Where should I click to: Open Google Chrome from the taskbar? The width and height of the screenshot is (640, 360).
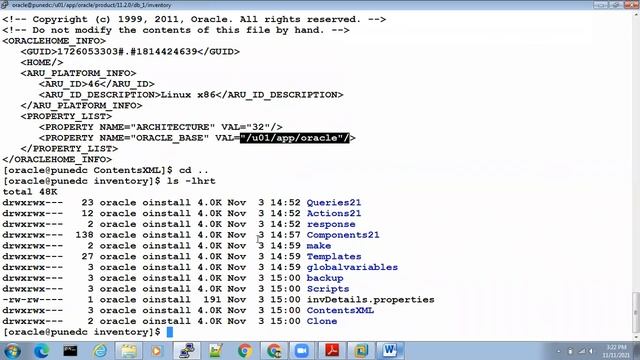point(244,351)
